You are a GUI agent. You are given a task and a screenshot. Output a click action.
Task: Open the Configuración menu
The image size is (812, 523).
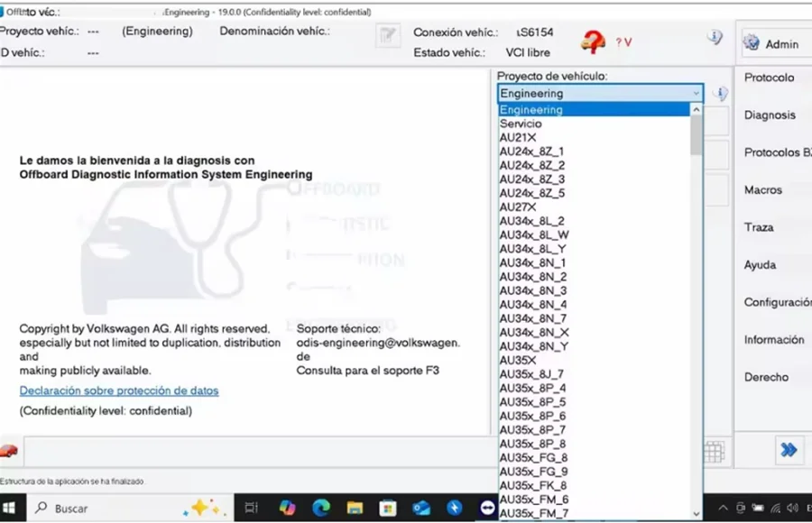(778, 302)
